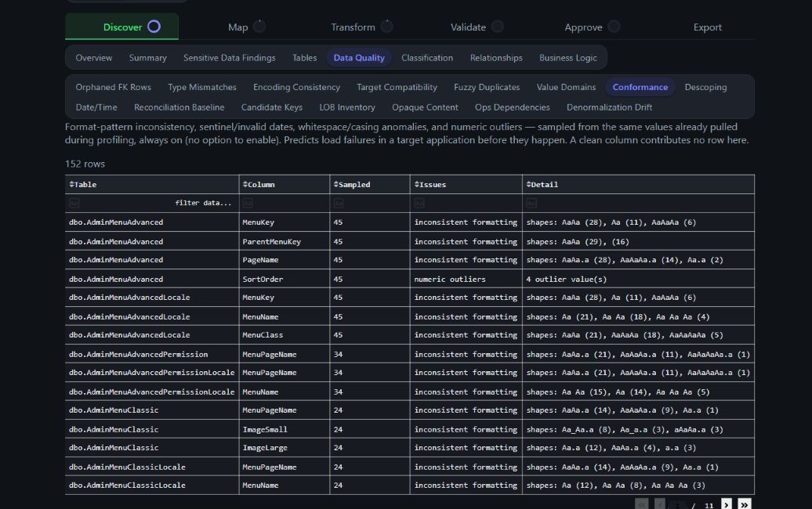Screen dimensions: 812x509
Task: Open the Classification tab
Action: pyautogui.click(x=427, y=58)
